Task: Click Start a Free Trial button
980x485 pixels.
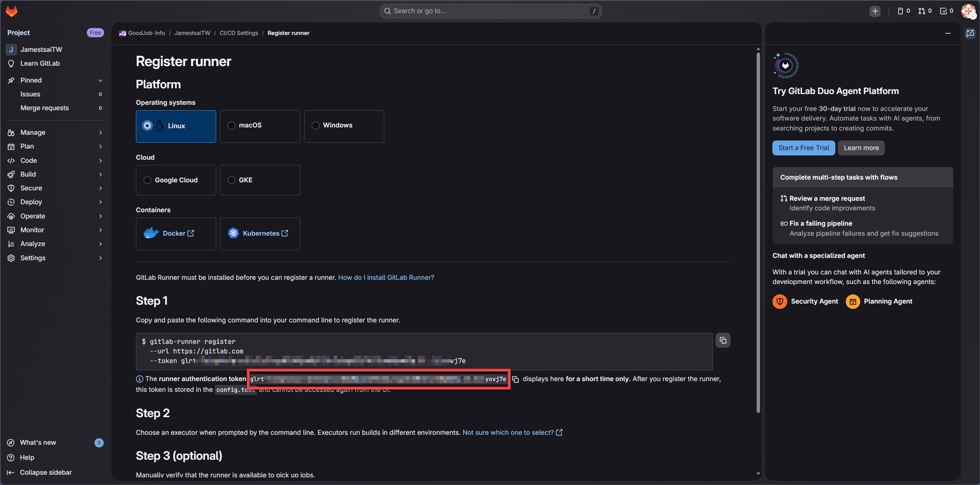Action: pos(803,148)
